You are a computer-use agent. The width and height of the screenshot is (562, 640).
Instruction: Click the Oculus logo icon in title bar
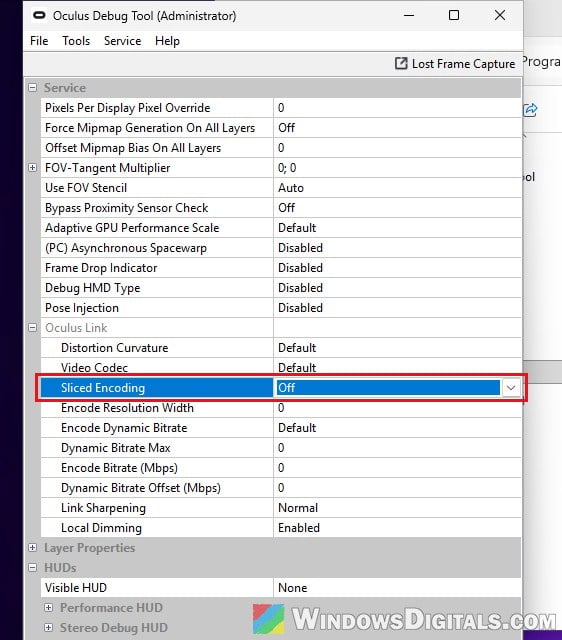[39, 16]
